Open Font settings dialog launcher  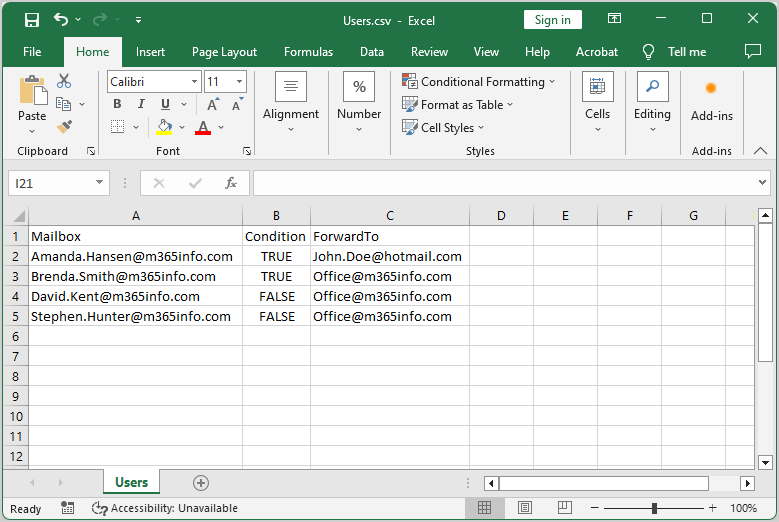click(x=247, y=151)
